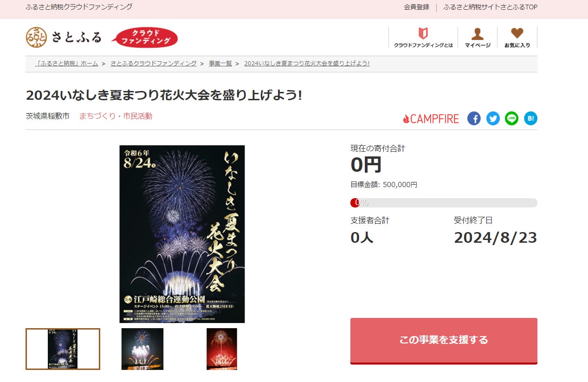Open さとふるクラウドファンディング breadcrumb
588x382 pixels.
(x=154, y=64)
